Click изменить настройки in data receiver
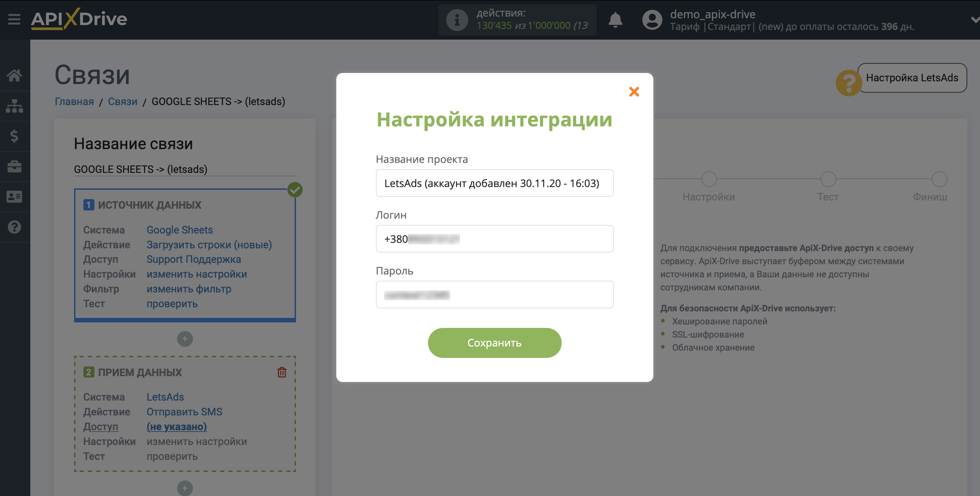This screenshot has height=496, width=980. [197, 441]
